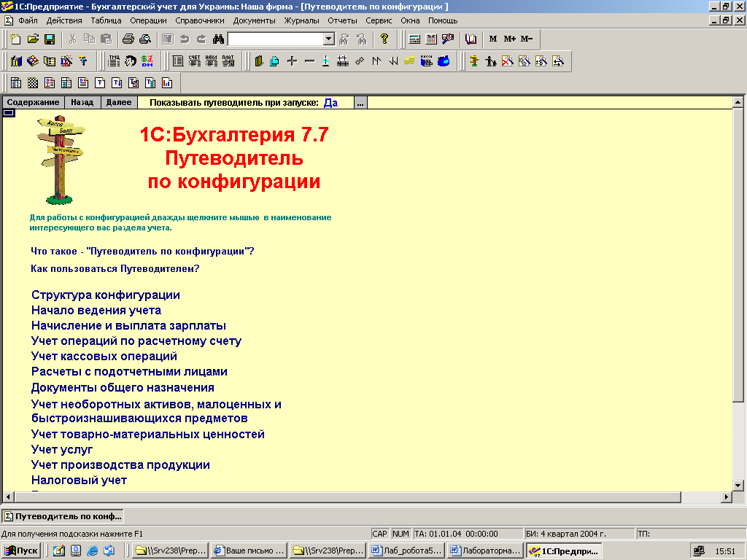The width and height of the screenshot is (747, 560).
Task: Open the НАКЛ document icon
Action: [211, 61]
